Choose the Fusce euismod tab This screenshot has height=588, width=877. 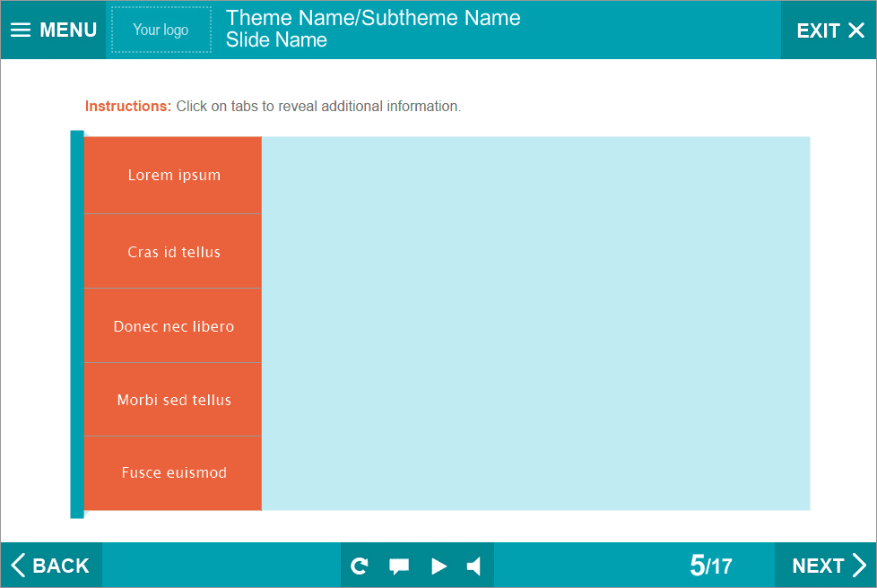[173, 472]
